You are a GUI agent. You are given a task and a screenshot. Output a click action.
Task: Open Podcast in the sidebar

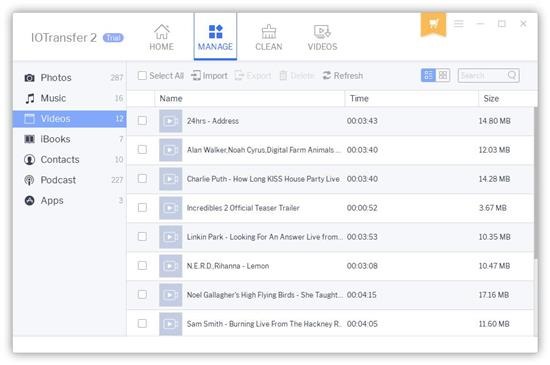pos(69,180)
